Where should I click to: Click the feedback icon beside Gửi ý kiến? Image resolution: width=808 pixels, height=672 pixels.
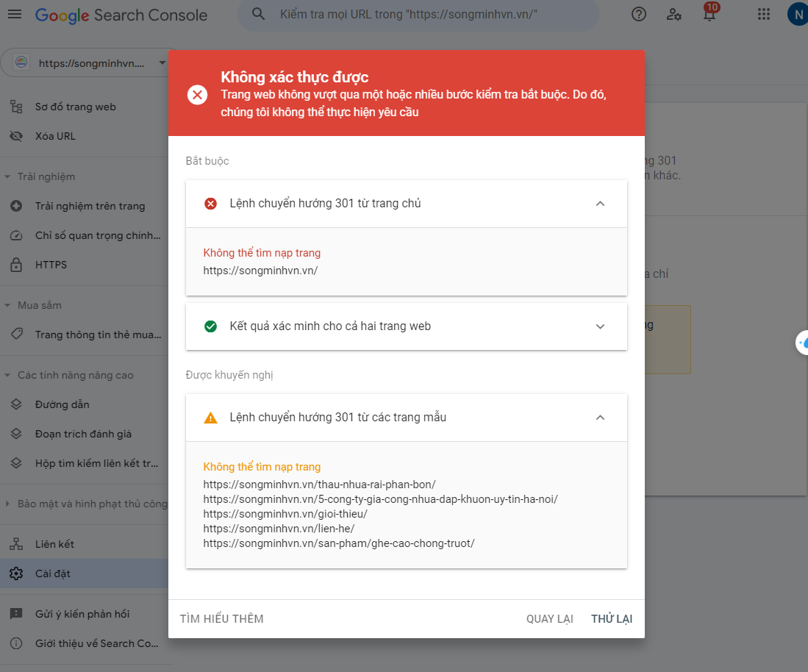coord(16,614)
